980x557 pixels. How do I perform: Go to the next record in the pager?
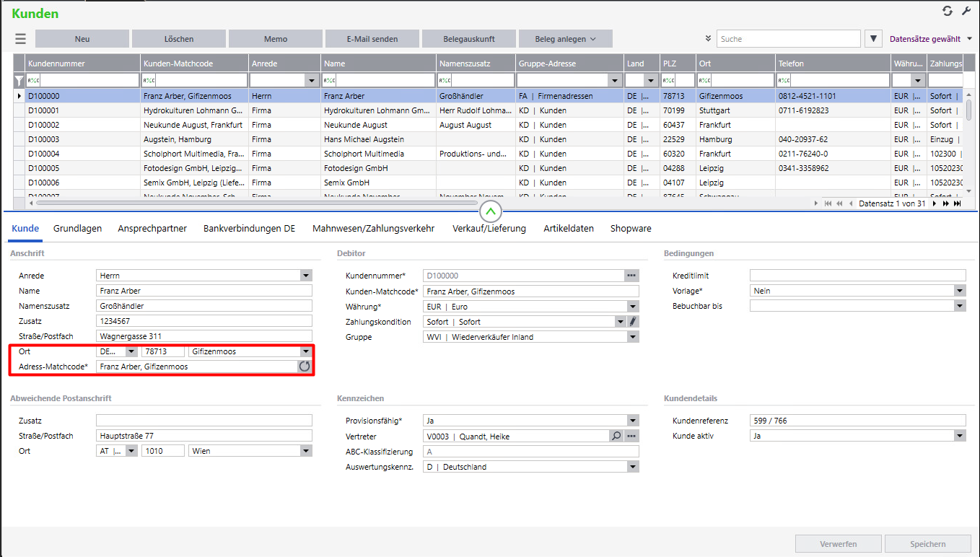point(935,203)
